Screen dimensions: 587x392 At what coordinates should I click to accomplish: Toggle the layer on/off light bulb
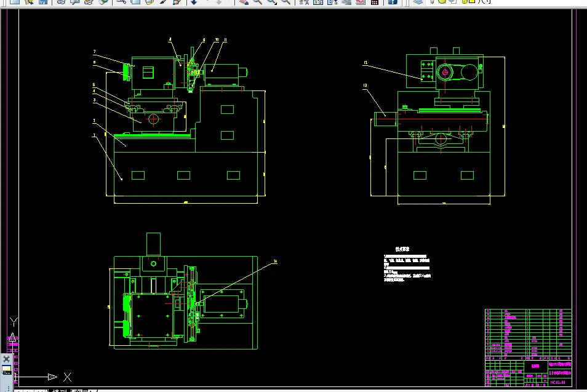coord(433,1)
